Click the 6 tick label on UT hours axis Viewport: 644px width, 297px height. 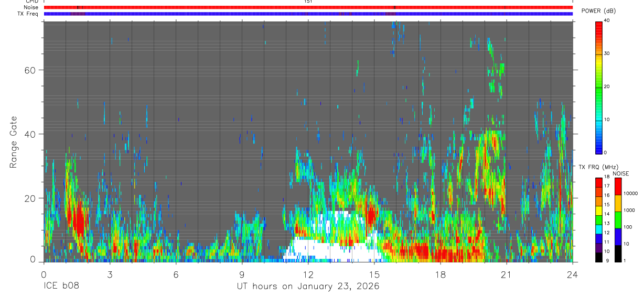tap(176, 274)
